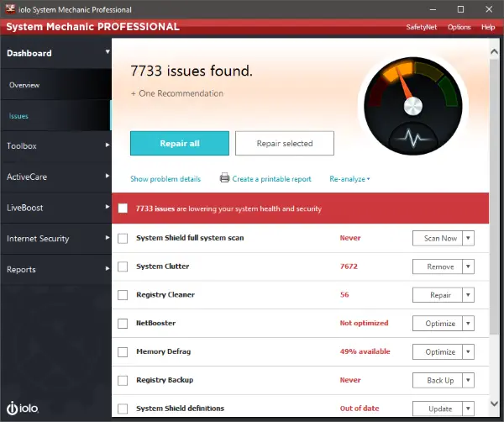The width and height of the screenshot is (504, 422).
Task: Click the '7733 issues found.' heading
Action: (192, 71)
